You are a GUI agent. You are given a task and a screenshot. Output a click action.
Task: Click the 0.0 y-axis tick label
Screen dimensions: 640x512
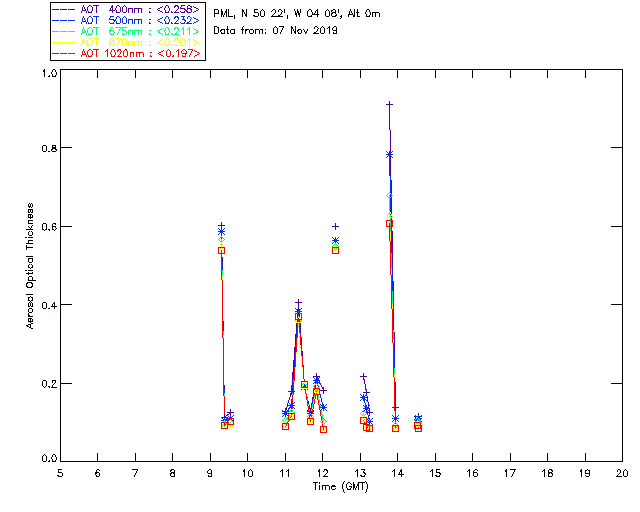click(x=49, y=459)
